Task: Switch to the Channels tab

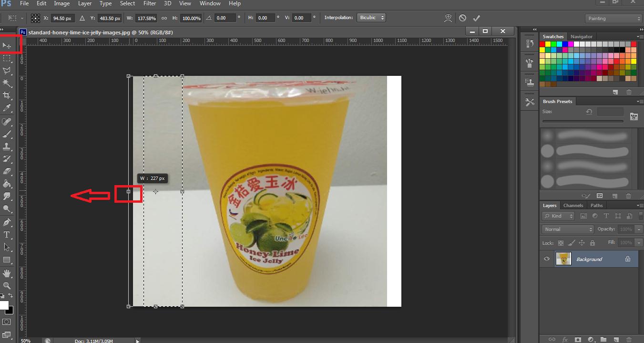Action: tap(573, 206)
